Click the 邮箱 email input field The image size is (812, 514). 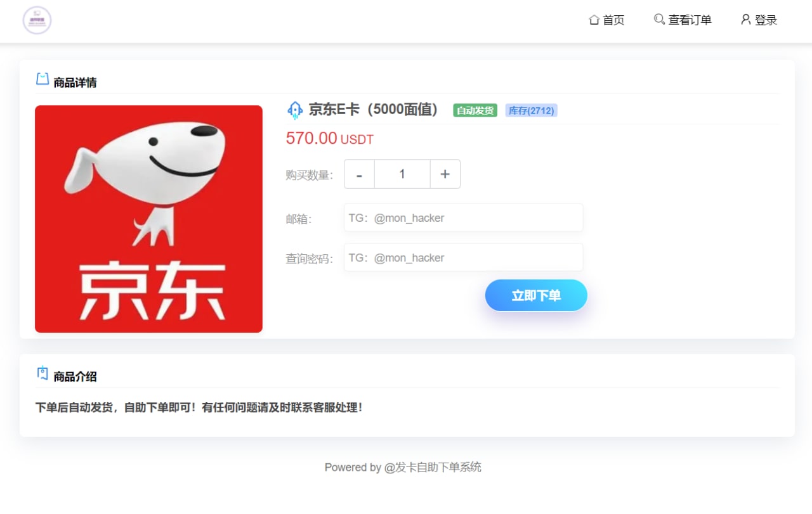click(463, 217)
